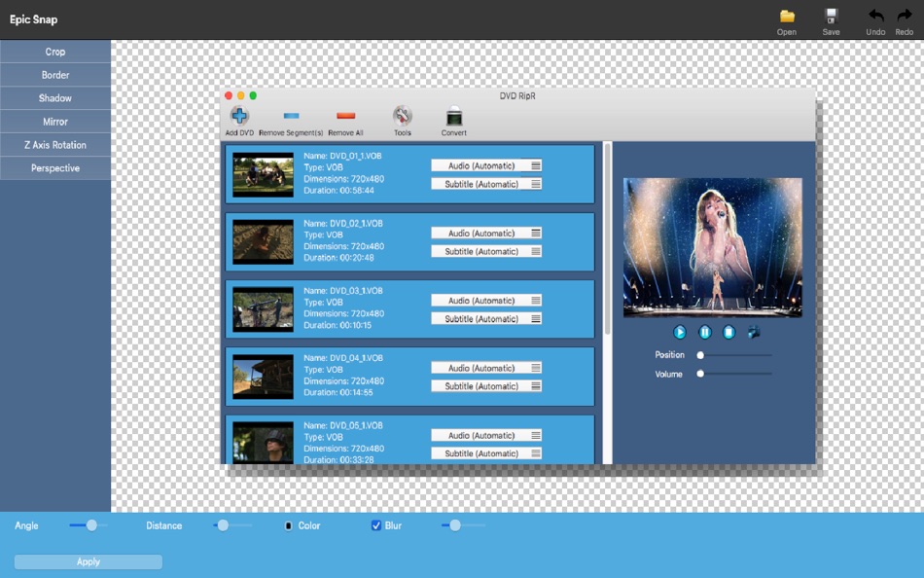924x578 pixels.
Task: Toggle the Blur checkbox off
Action: point(375,525)
